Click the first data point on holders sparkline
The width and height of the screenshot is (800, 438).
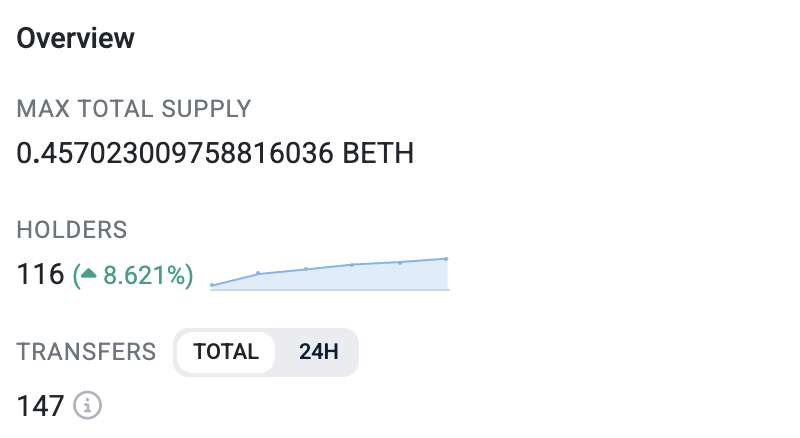pyautogui.click(x=212, y=285)
